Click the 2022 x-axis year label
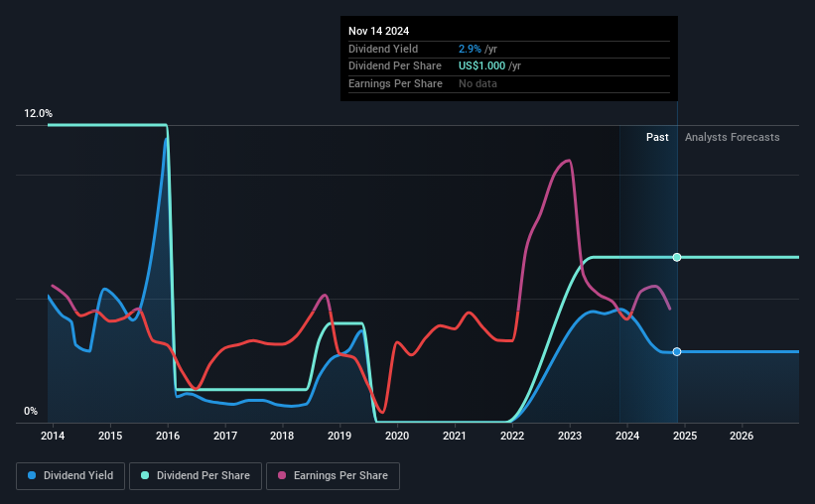The width and height of the screenshot is (815, 504). [x=512, y=436]
